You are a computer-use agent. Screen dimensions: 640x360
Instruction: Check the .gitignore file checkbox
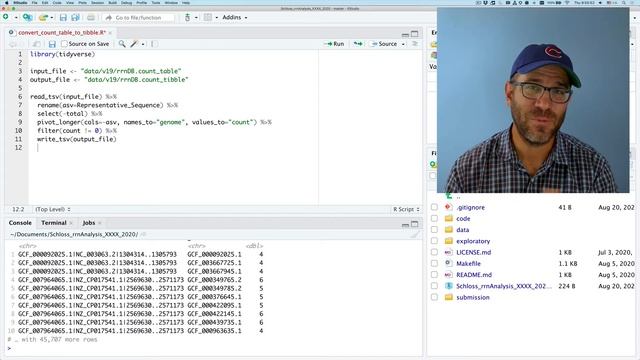(x=434, y=207)
